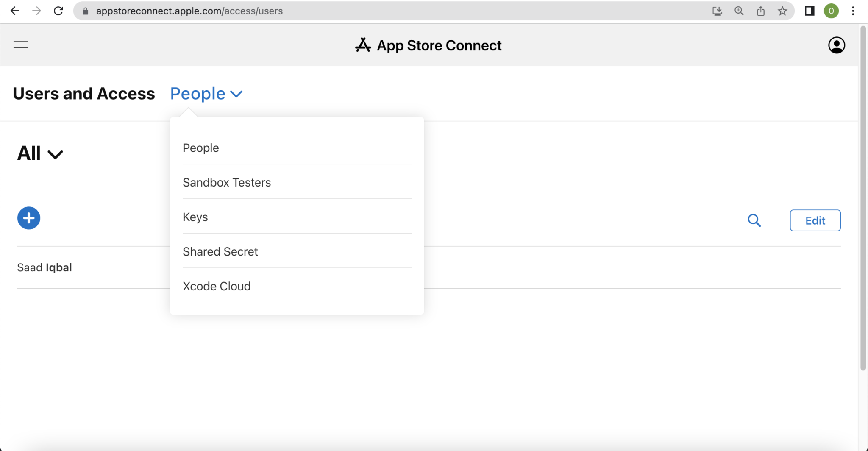Open the hamburger navigation menu
The width and height of the screenshot is (868, 451).
[x=20, y=45]
